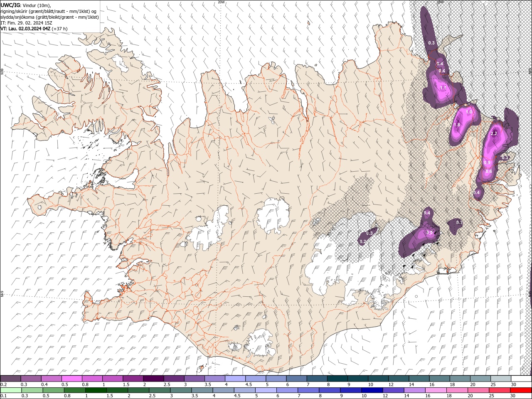The image size is (532, 399).
Task: Pick the grey-blue 3.5–4 rain swatch
Action: click(x=202, y=390)
